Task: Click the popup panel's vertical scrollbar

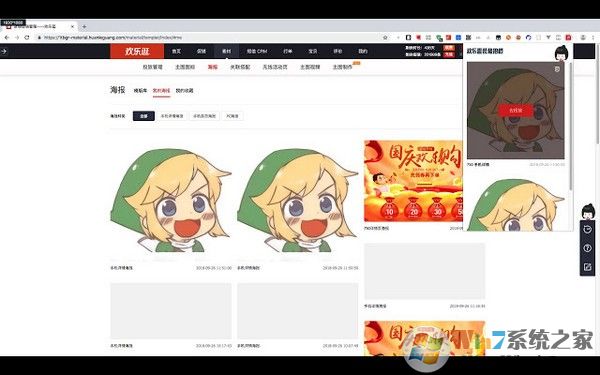Action: 571,126
